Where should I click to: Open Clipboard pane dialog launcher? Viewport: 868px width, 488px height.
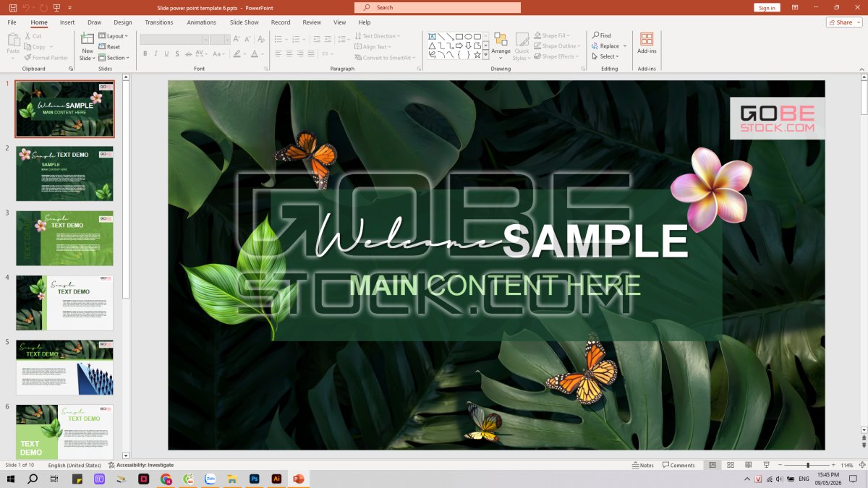70,69
